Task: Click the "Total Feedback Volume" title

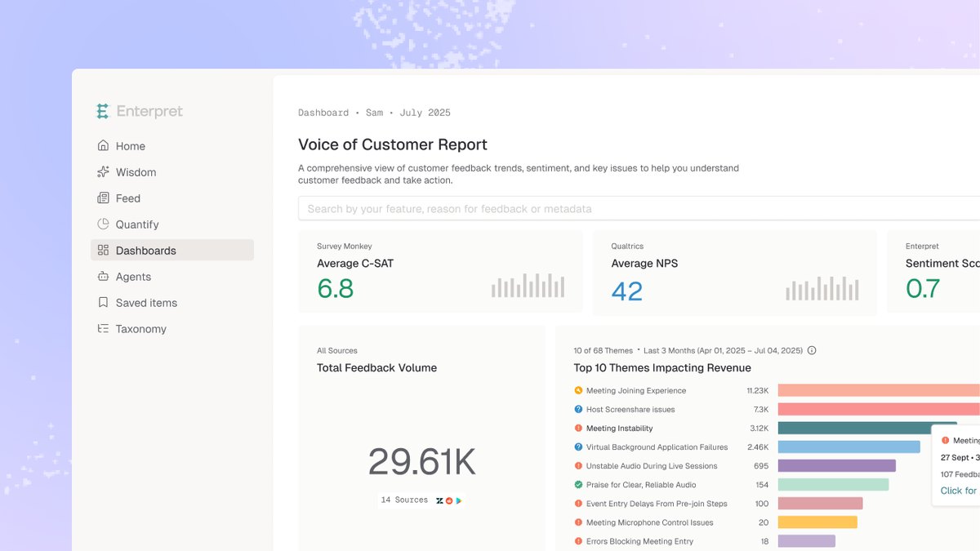Action: point(376,368)
